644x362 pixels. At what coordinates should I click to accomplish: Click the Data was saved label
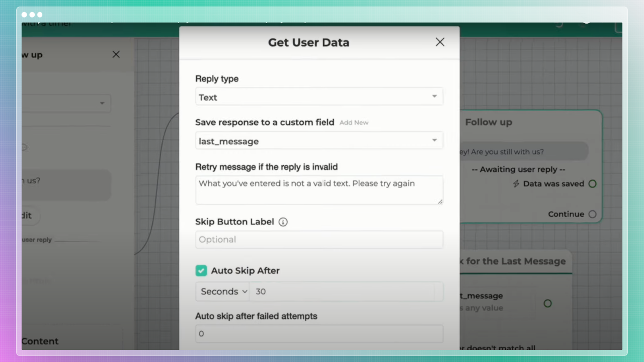click(x=553, y=184)
